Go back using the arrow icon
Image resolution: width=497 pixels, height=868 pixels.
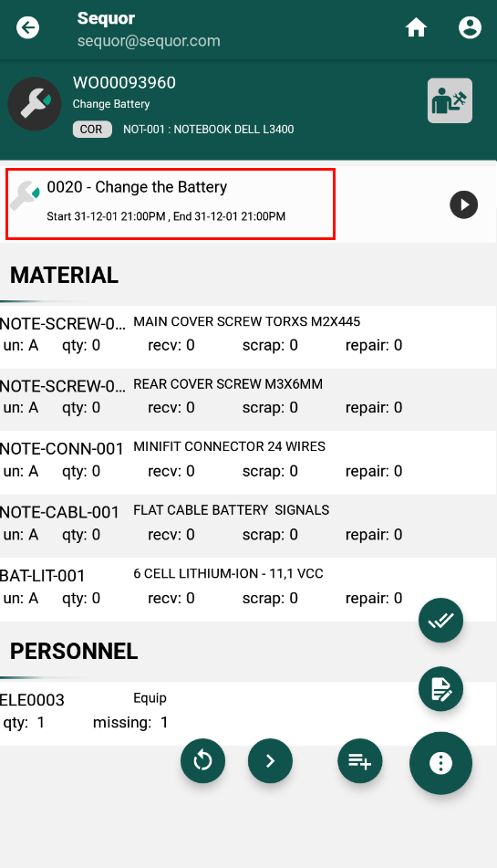coord(27,27)
